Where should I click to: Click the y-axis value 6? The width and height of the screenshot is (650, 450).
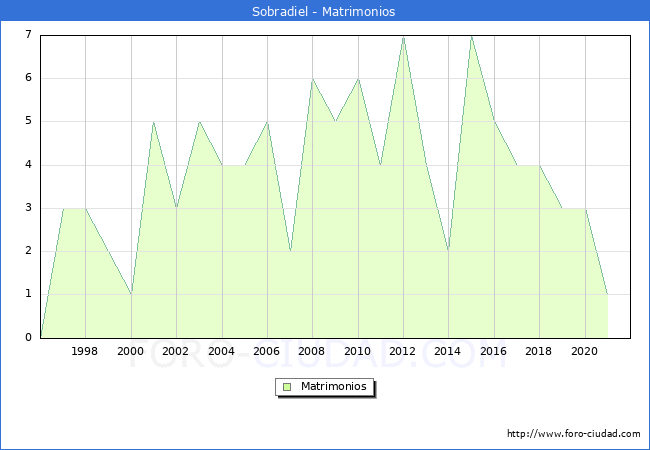(x=28, y=77)
